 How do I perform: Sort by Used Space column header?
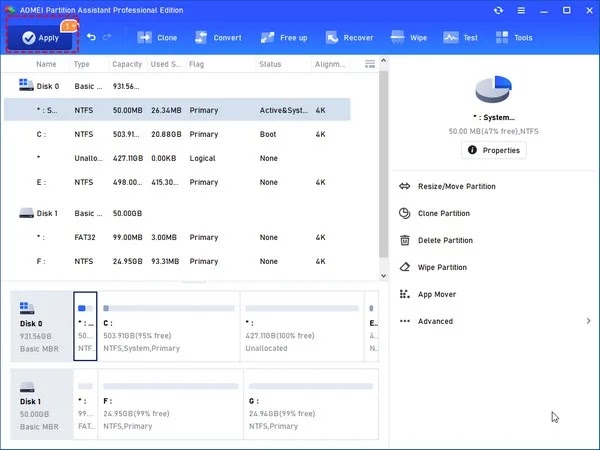point(166,64)
